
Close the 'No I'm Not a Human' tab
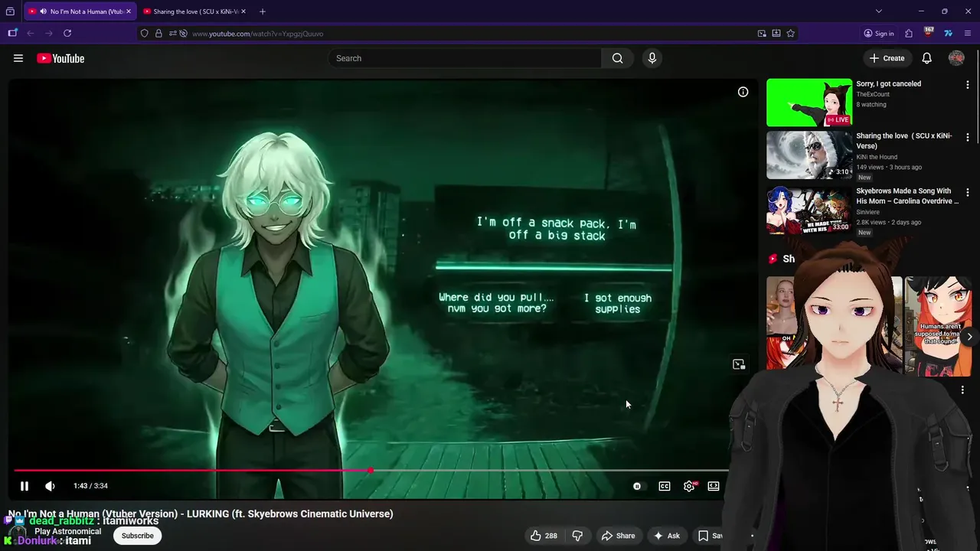click(x=129, y=11)
